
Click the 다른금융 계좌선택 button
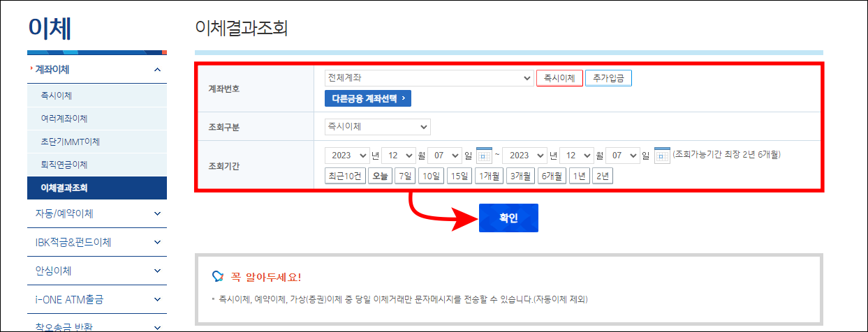click(368, 98)
